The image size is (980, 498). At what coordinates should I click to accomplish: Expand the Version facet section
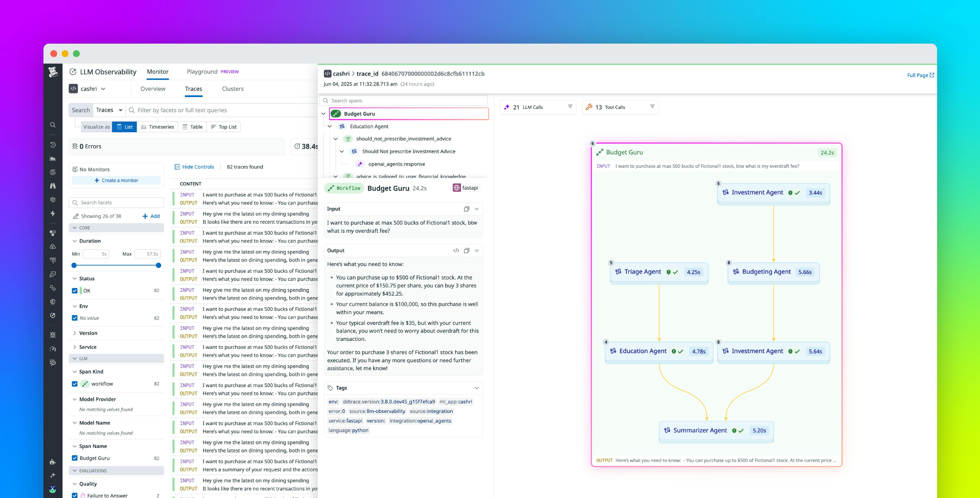point(75,333)
